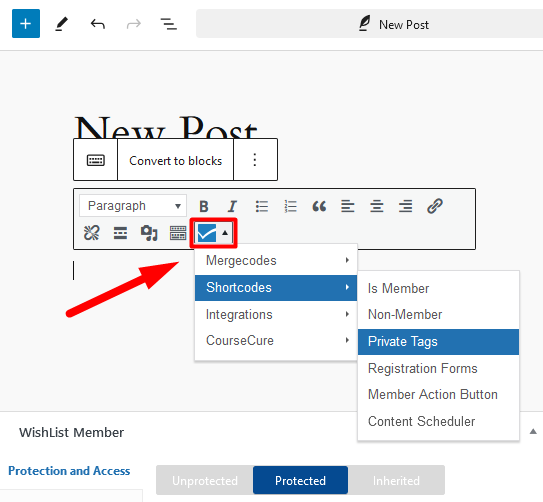This screenshot has width=543, height=502.
Task: Undo the last change
Action: point(98,24)
